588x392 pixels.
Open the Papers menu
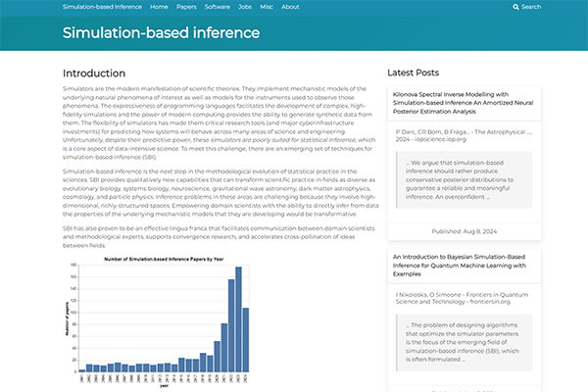(x=186, y=7)
